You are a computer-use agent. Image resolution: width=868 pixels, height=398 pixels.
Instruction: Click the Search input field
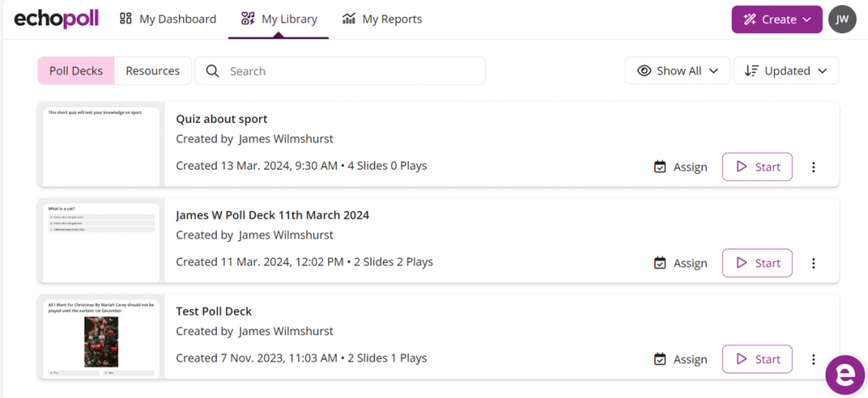tap(352, 71)
